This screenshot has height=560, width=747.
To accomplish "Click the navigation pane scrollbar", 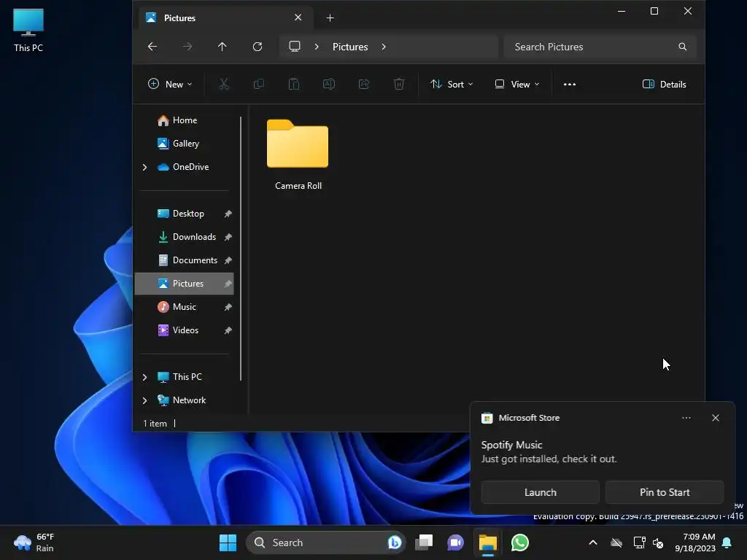I will pos(241,248).
